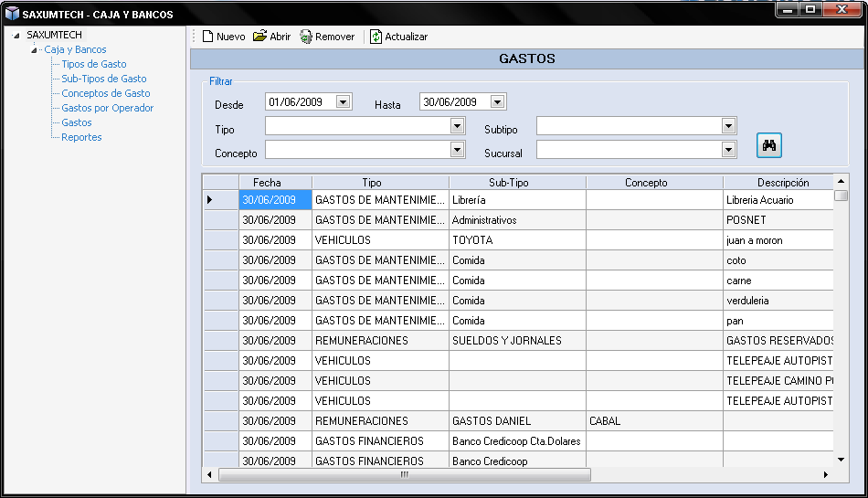The image size is (868, 498).
Task: Click the grid's scroll left arrow
Action: pos(209,475)
